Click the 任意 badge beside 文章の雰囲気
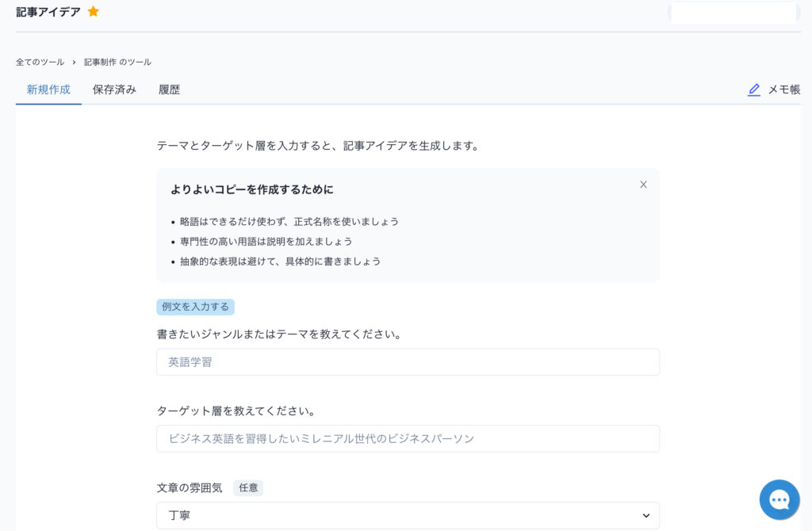This screenshot has height=531, width=812. (x=248, y=488)
